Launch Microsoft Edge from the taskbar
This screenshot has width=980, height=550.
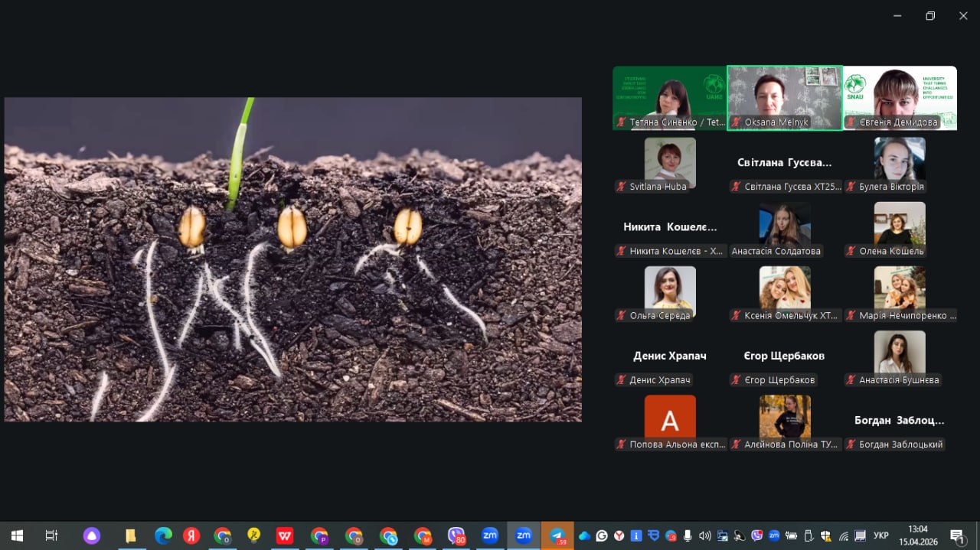point(163,536)
